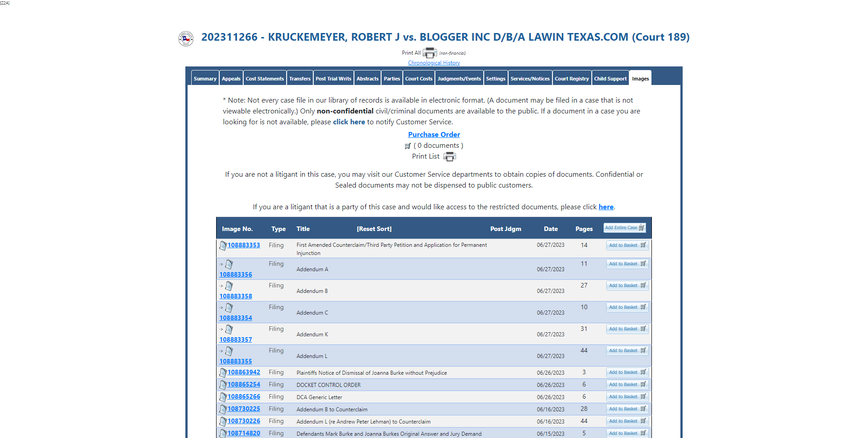Open image number 108863942 link

[244, 372]
